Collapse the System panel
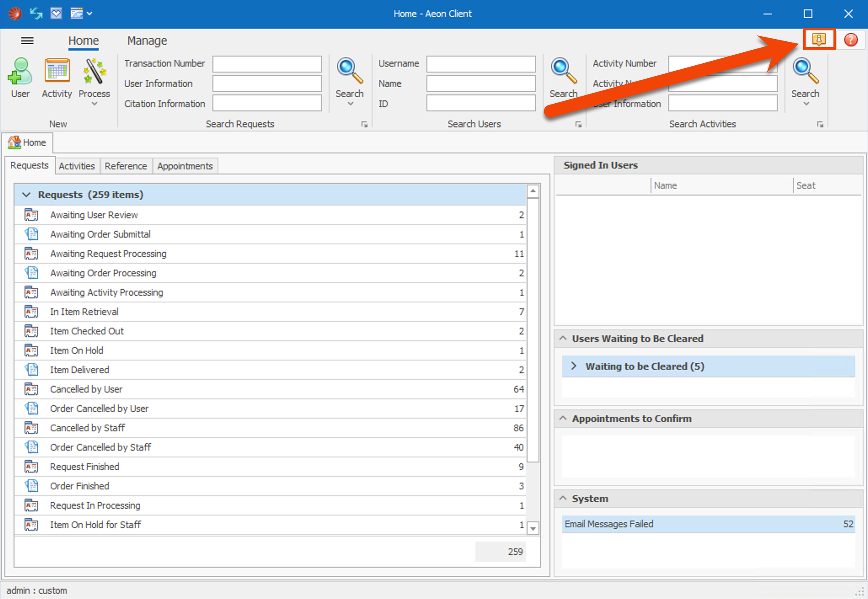 [563, 498]
